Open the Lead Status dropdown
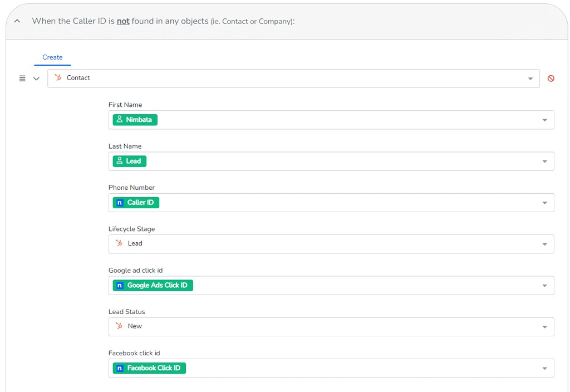570x392 pixels. [x=544, y=326]
